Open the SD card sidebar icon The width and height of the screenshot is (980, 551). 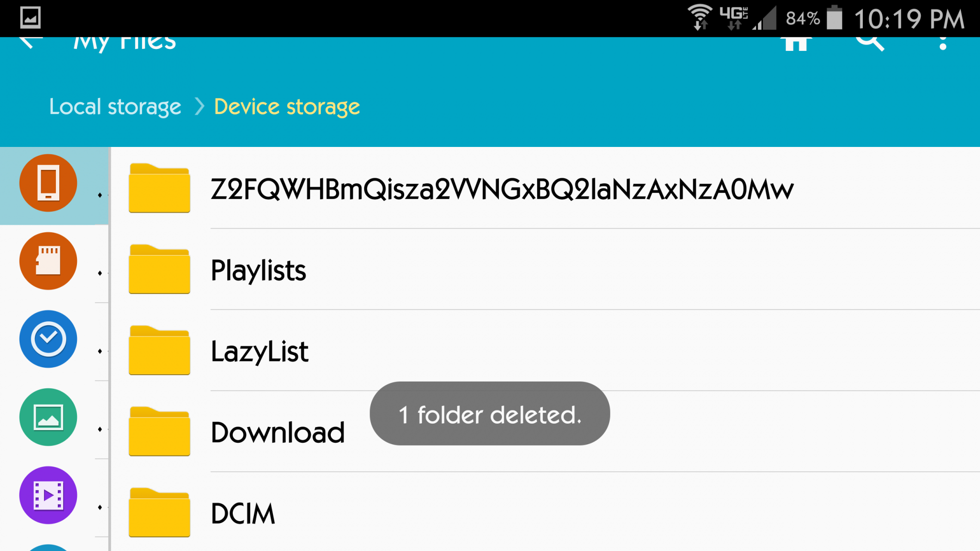pos(48,261)
